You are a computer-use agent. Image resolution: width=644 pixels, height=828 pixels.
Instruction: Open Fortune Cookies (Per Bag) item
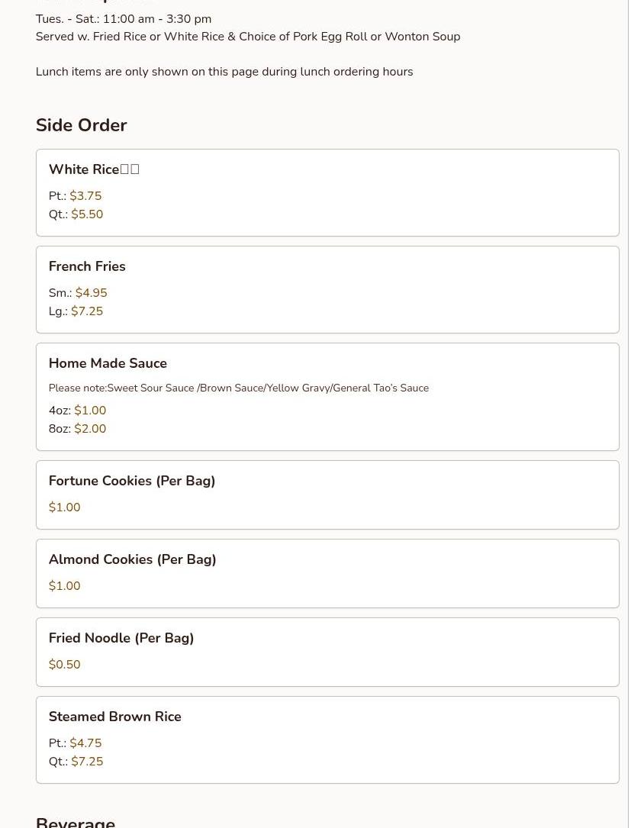[327, 495]
